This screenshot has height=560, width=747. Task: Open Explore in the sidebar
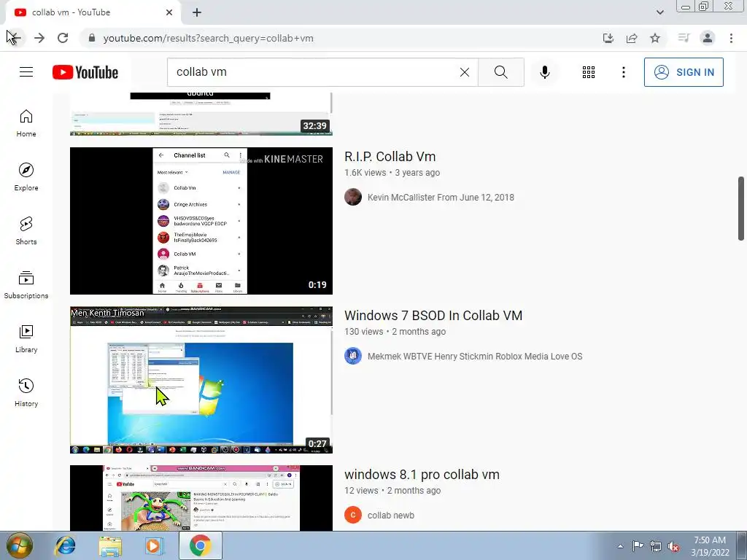click(26, 176)
